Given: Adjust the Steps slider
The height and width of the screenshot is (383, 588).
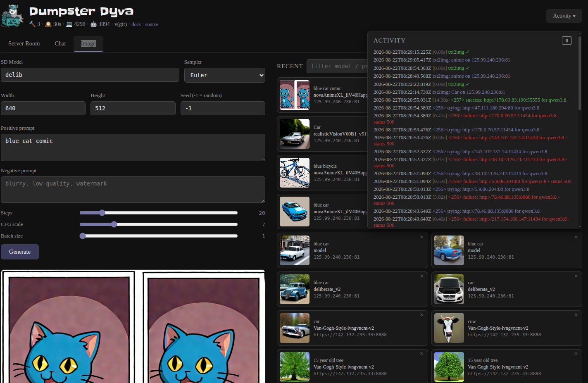Looking at the screenshot, I should point(159,213).
